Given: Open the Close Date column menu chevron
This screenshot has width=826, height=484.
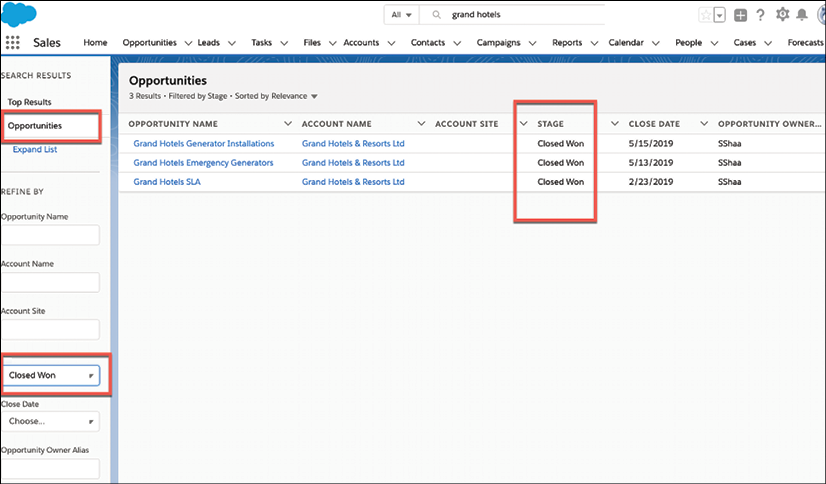Looking at the screenshot, I should 704,124.
